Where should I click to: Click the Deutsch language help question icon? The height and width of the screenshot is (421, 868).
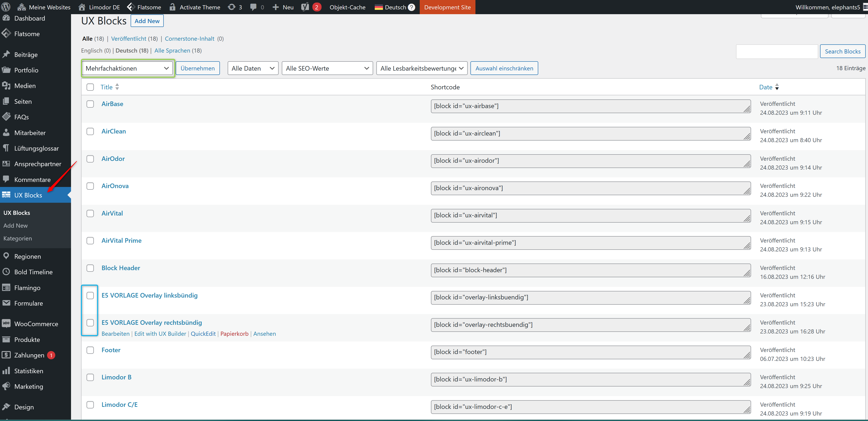point(412,7)
